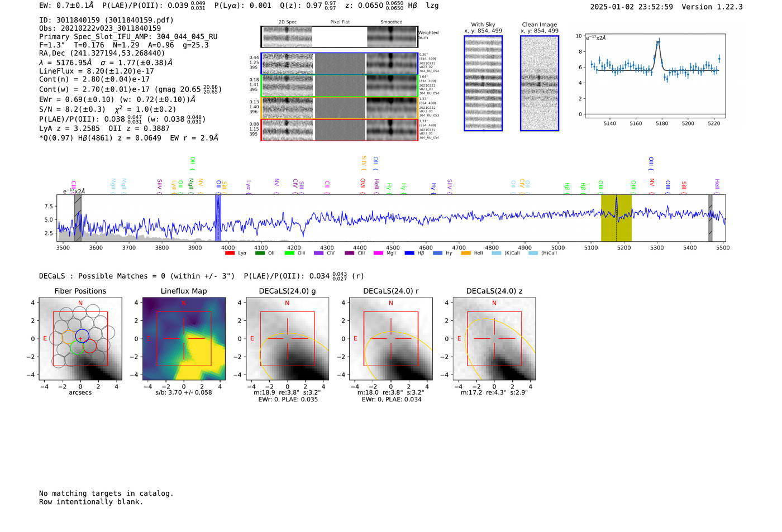Click 'm:17.2 re:4.3" s:2.9"' caption
The width and height of the screenshot is (782, 532).
tap(494, 392)
